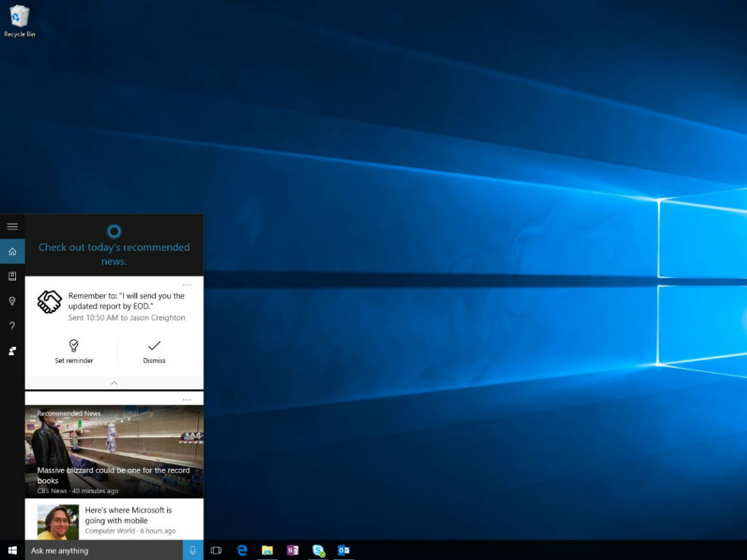Open Cortana Feedback icon in sidebar
The width and height of the screenshot is (747, 560).
pos(12,351)
